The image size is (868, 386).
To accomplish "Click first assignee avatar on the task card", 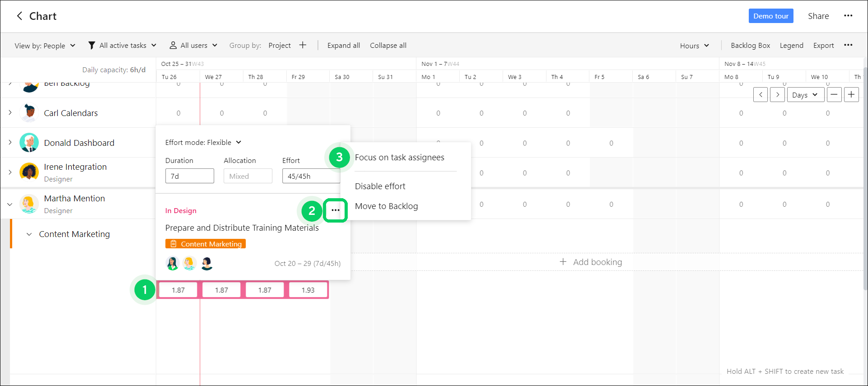I will 173,263.
